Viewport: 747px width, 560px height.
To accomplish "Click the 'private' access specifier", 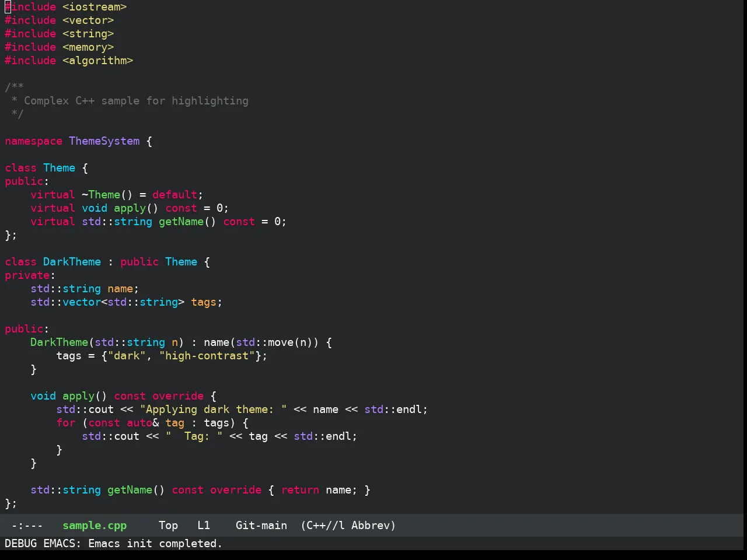I will [x=27, y=275].
